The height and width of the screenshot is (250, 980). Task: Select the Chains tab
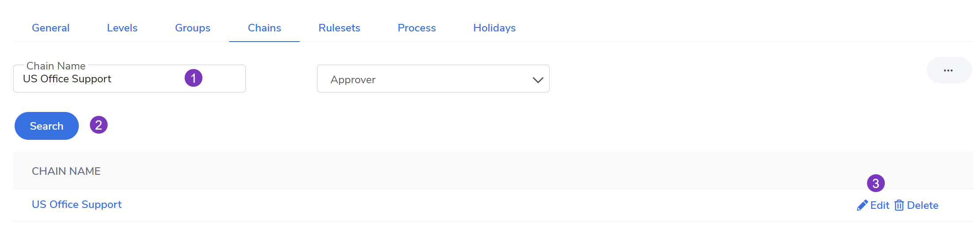[264, 28]
